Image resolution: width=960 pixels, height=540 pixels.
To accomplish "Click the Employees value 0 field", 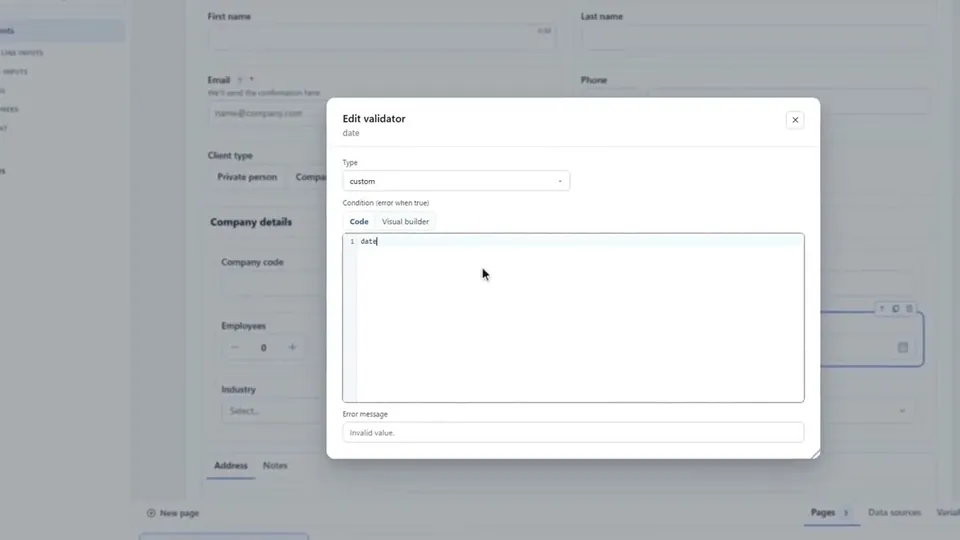I will tap(263, 347).
